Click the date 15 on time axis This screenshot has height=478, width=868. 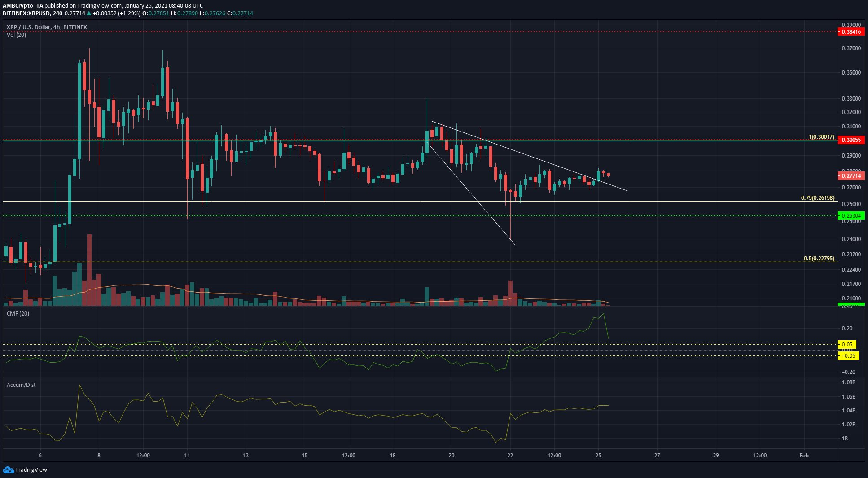(x=305, y=456)
